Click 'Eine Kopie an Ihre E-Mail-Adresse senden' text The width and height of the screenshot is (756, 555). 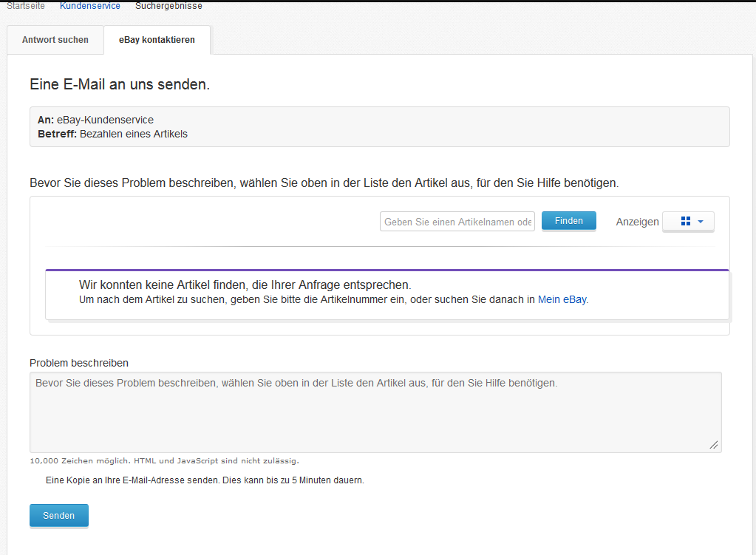pyautogui.click(x=205, y=480)
